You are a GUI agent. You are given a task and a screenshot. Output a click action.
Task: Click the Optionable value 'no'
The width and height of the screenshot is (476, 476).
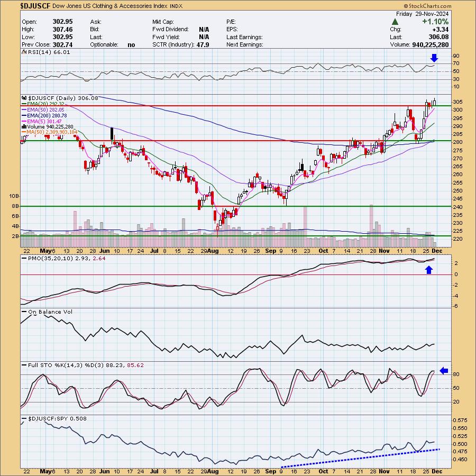click(x=131, y=44)
